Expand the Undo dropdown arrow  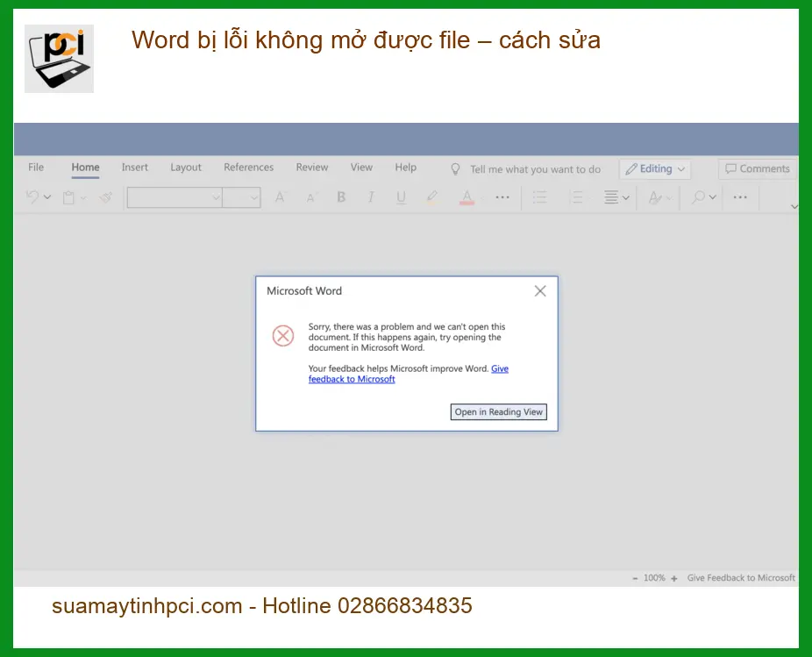tap(47, 197)
